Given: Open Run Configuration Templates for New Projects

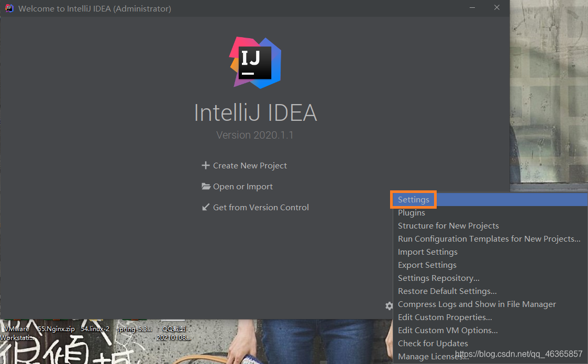Looking at the screenshot, I should (490, 239).
